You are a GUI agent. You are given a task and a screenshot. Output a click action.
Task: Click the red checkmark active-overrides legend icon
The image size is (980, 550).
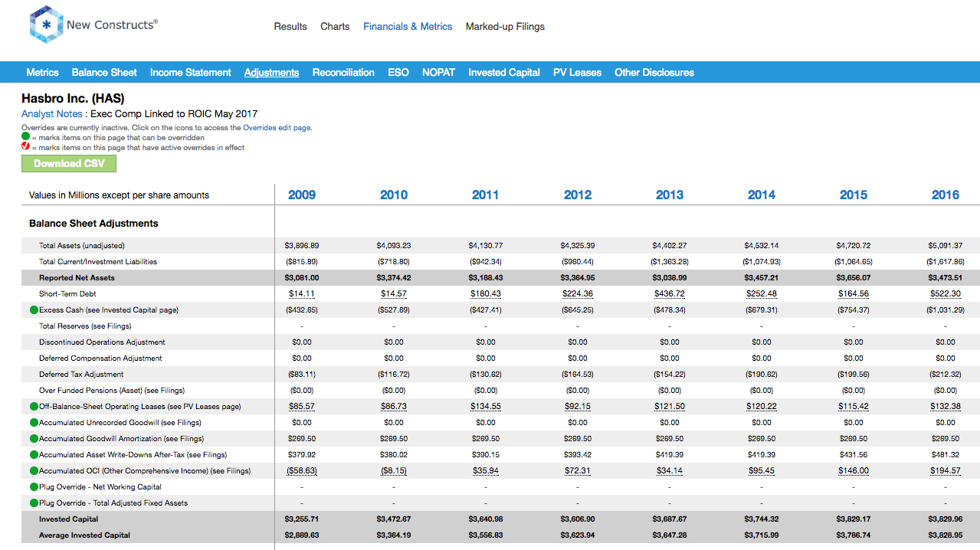25,147
